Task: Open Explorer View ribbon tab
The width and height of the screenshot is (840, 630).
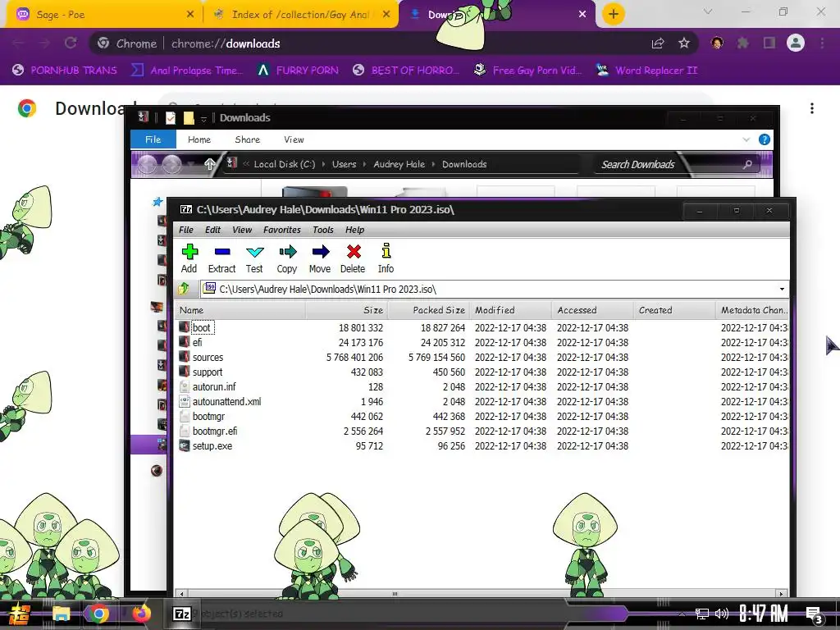Action: click(x=294, y=139)
